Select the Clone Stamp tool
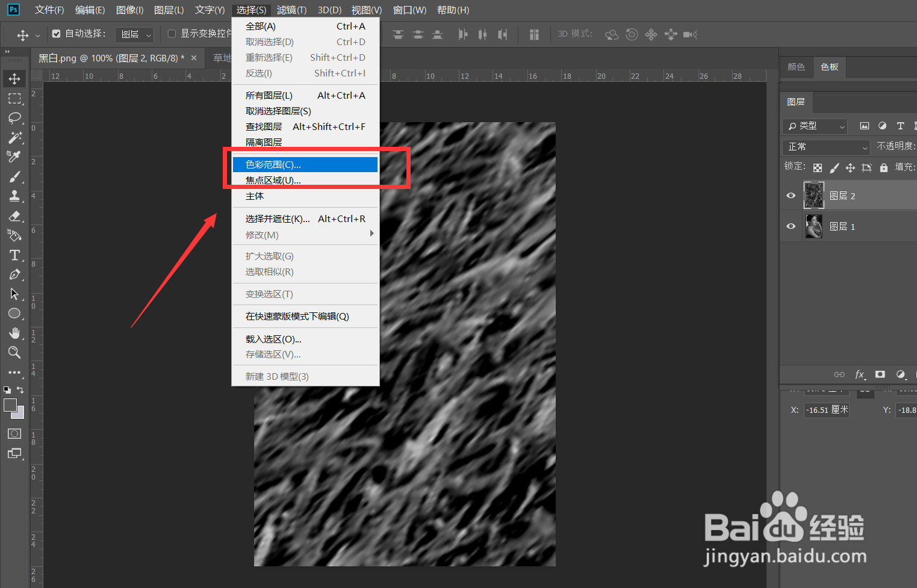 14,196
